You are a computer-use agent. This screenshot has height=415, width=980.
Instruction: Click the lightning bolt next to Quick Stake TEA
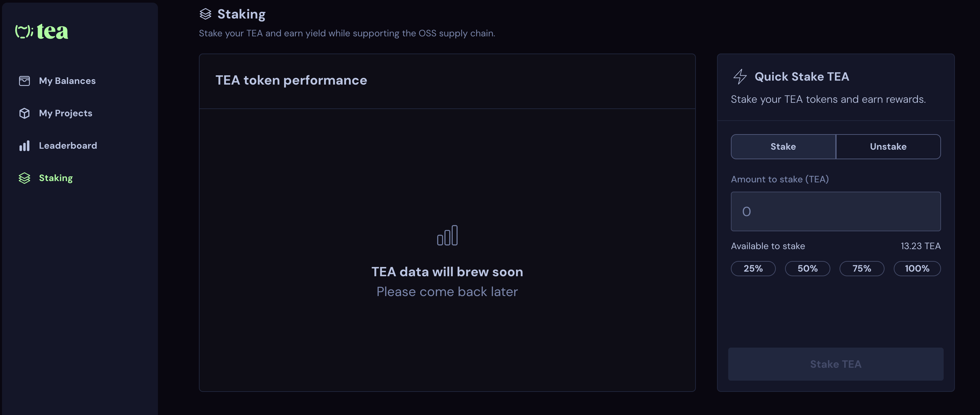tap(739, 76)
